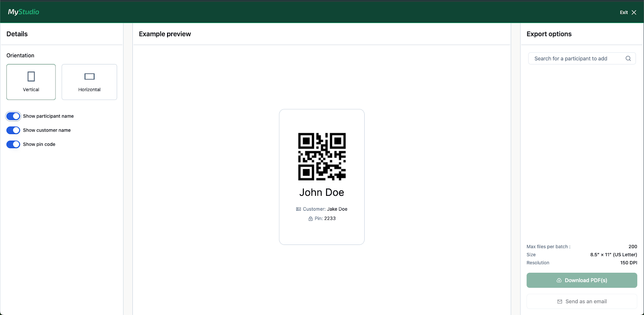Click the Customer: Jake Doe text

(325, 209)
